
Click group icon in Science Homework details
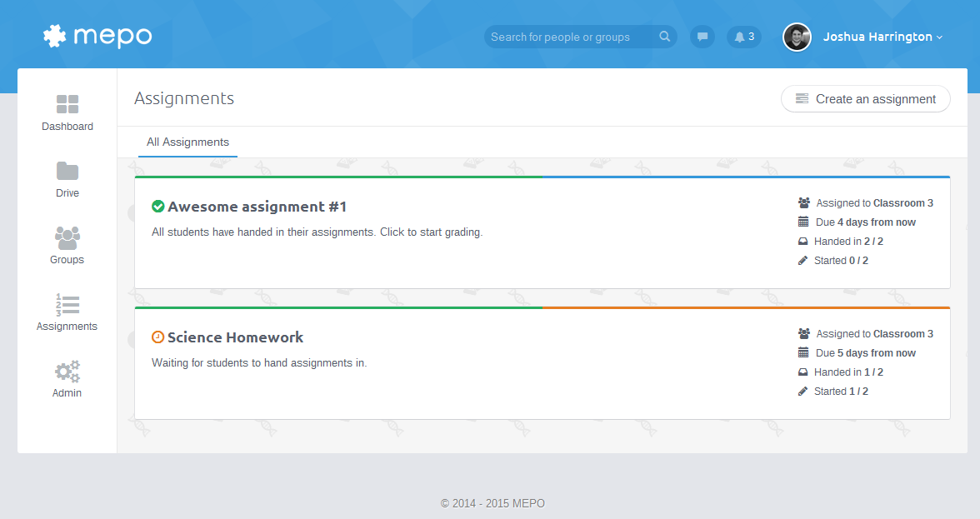click(x=803, y=333)
